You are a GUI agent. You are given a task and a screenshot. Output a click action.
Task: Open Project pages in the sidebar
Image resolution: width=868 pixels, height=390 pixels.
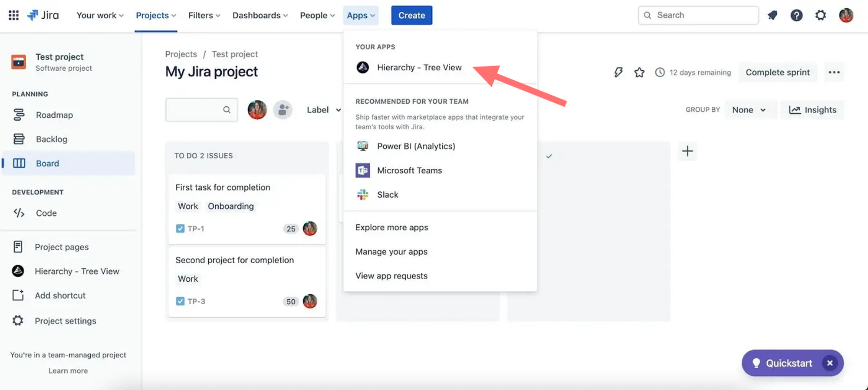click(69, 247)
